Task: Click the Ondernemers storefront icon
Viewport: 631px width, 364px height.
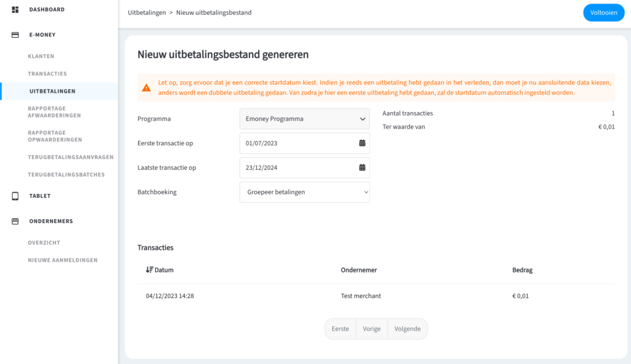Action: pyautogui.click(x=15, y=221)
